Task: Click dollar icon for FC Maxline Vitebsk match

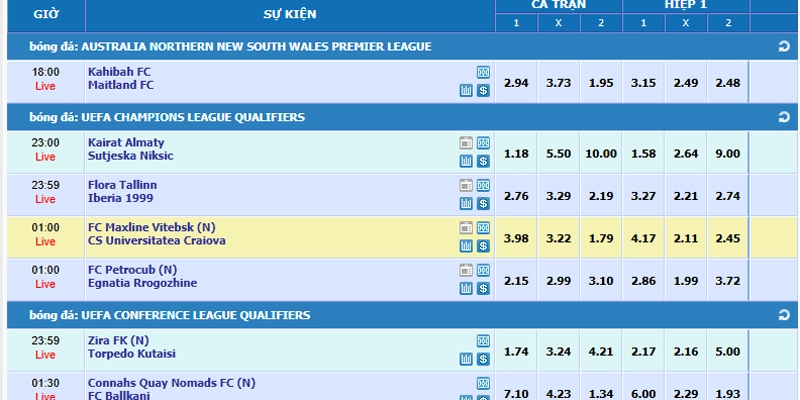Action: pos(483,246)
